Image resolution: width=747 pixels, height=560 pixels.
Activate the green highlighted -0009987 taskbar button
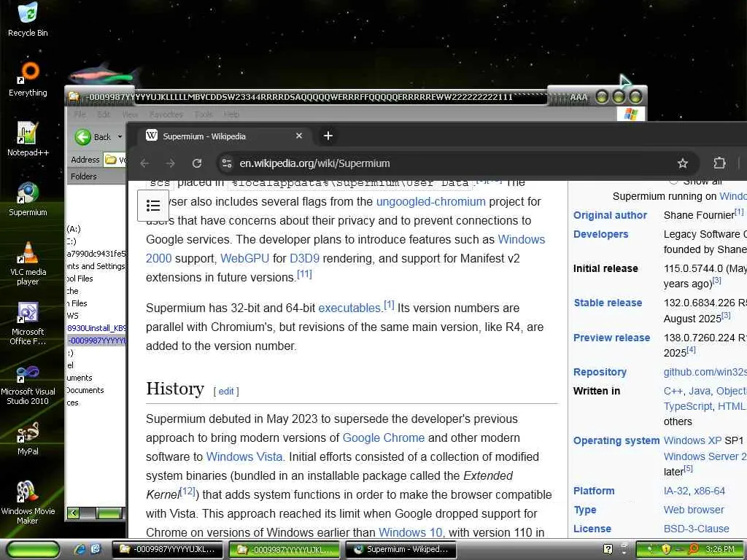coord(285,549)
